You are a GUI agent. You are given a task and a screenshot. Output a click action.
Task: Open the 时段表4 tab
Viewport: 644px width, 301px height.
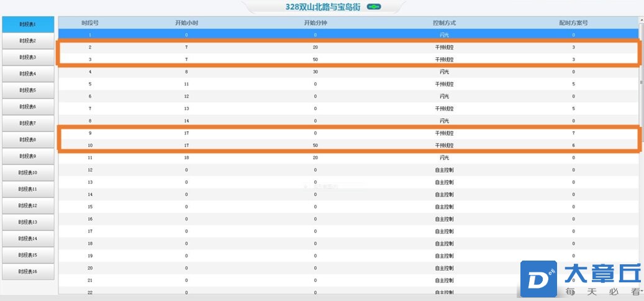(x=28, y=73)
